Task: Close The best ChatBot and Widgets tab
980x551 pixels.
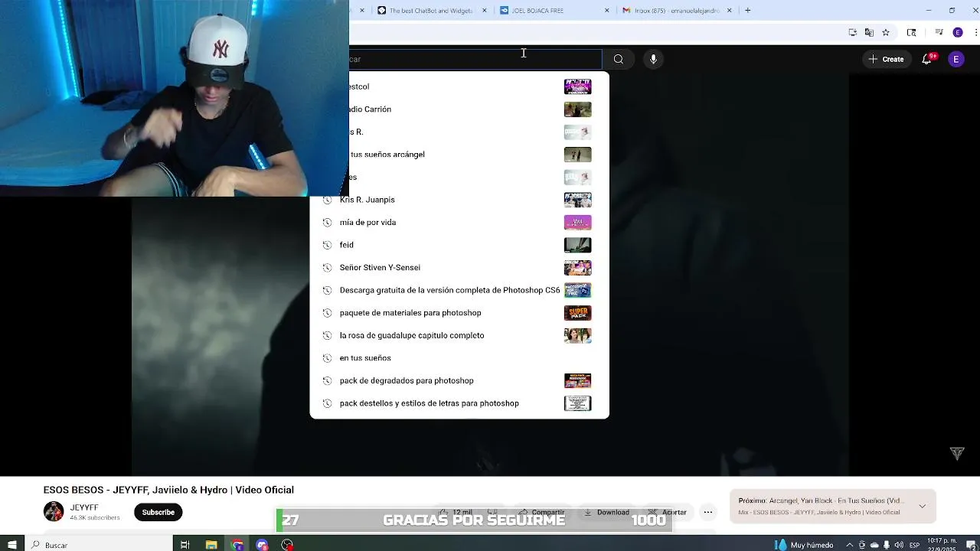Action: (484, 11)
